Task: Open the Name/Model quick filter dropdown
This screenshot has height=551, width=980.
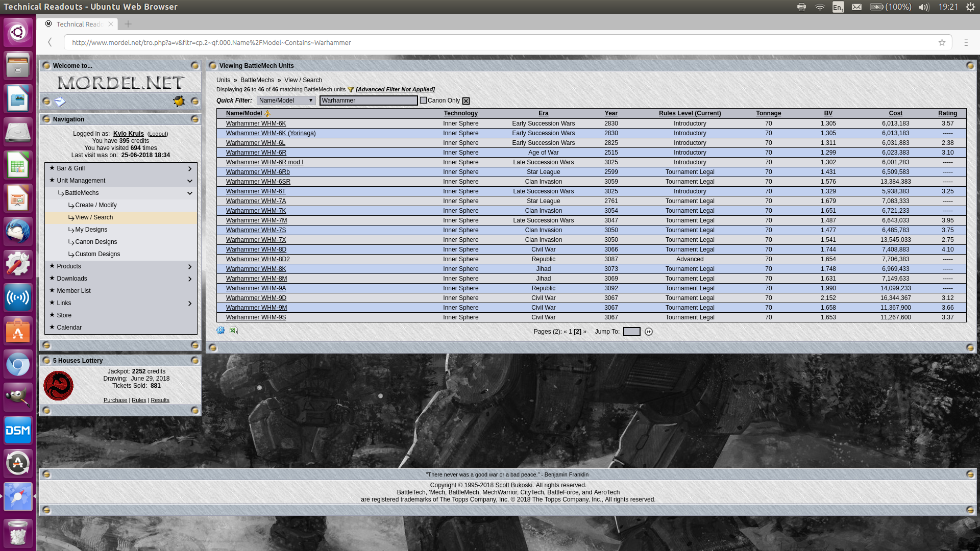Action: [286, 101]
